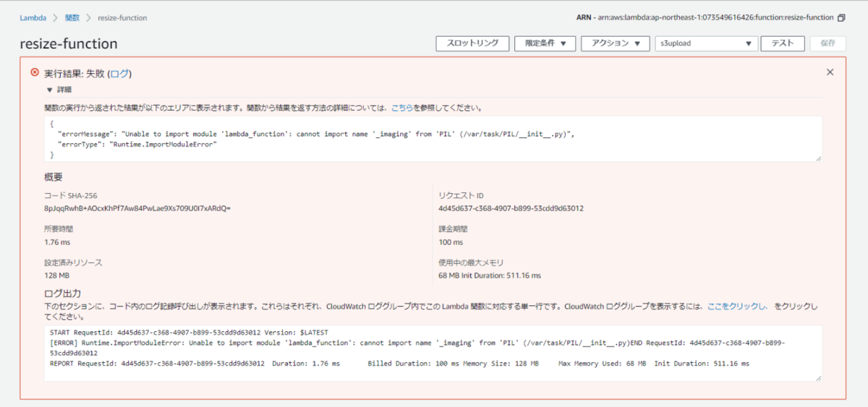Click inside the error JSON result box
The height and width of the screenshot is (407, 868).
pyautogui.click(x=433, y=139)
